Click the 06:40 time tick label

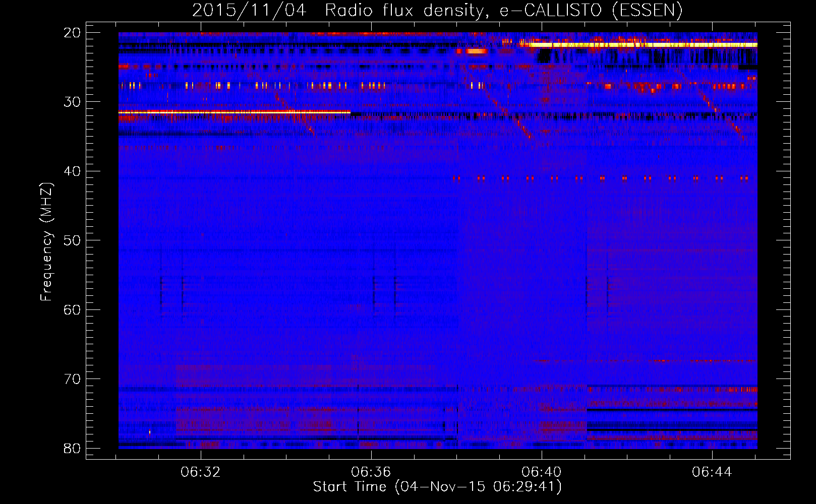[x=541, y=472]
